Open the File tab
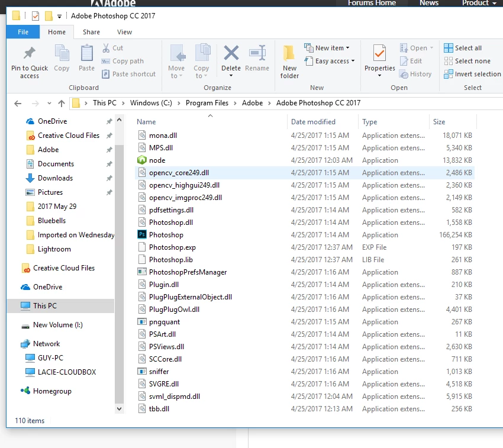The height and width of the screenshot is (448, 503). point(23,32)
